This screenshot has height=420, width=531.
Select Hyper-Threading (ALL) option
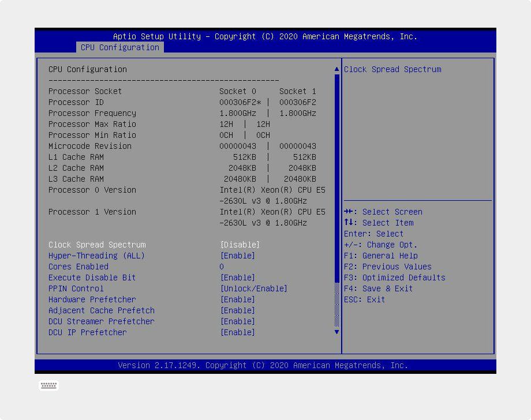click(x=96, y=256)
